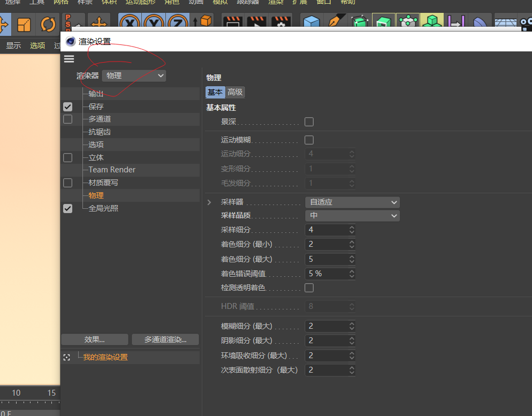The width and height of the screenshot is (532, 416).
Task: Disable the 全局光照 checkbox
Action: coord(67,208)
